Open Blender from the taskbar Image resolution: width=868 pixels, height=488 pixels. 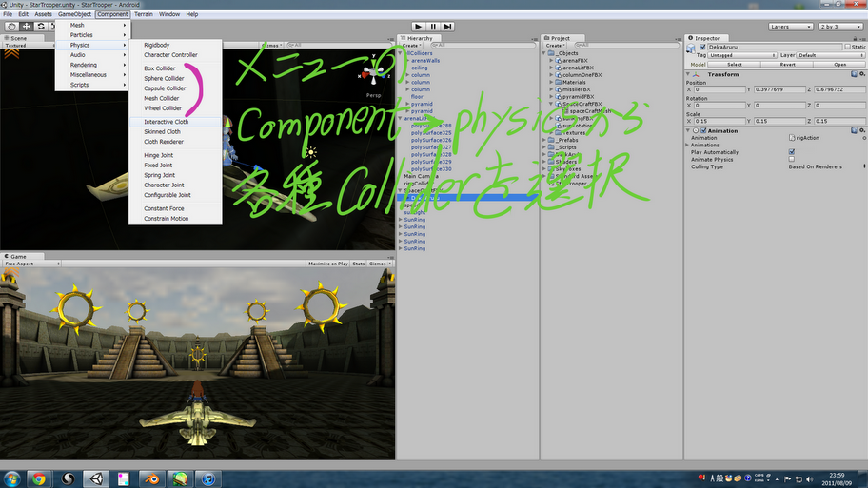tap(151, 478)
